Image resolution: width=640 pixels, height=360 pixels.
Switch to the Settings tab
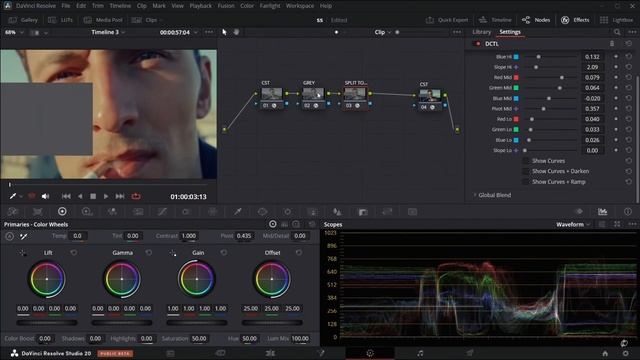[x=510, y=32]
